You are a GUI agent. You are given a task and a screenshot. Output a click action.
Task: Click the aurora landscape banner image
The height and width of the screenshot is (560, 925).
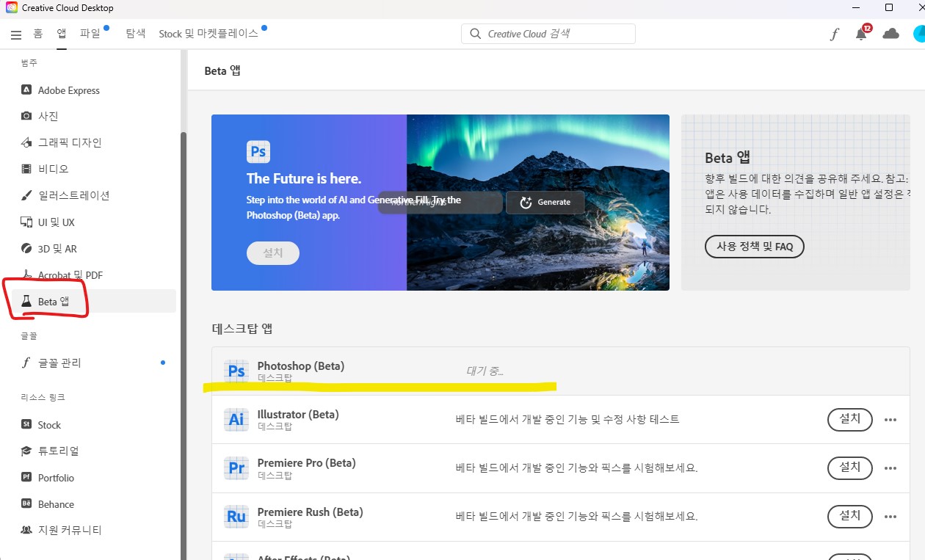tap(538, 203)
